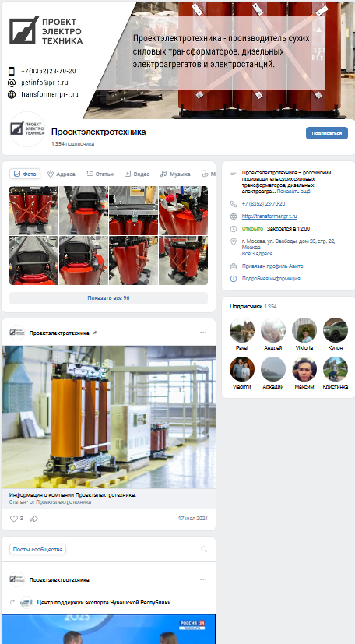Viewport: 355px width, 644px height.
Task: Open the pinned post's three-dots menu
Action: (203, 333)
